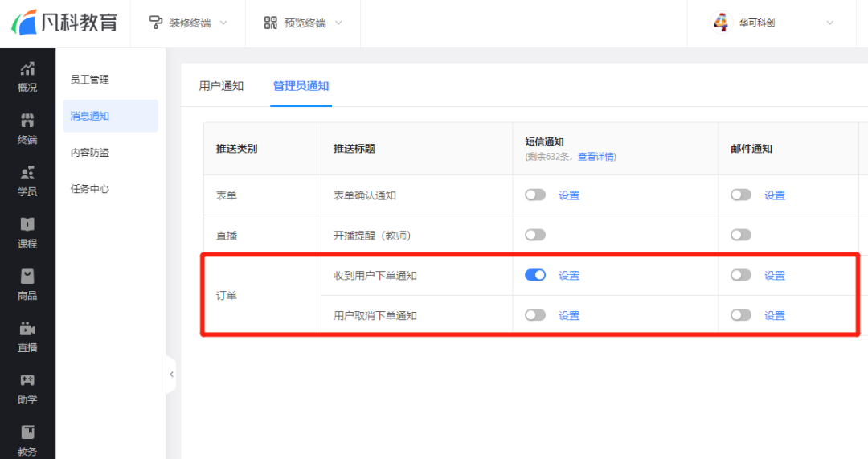Open the 教务 sidebar icon
868x459 pixels.
pyautogui.click(x=27, y=441)
